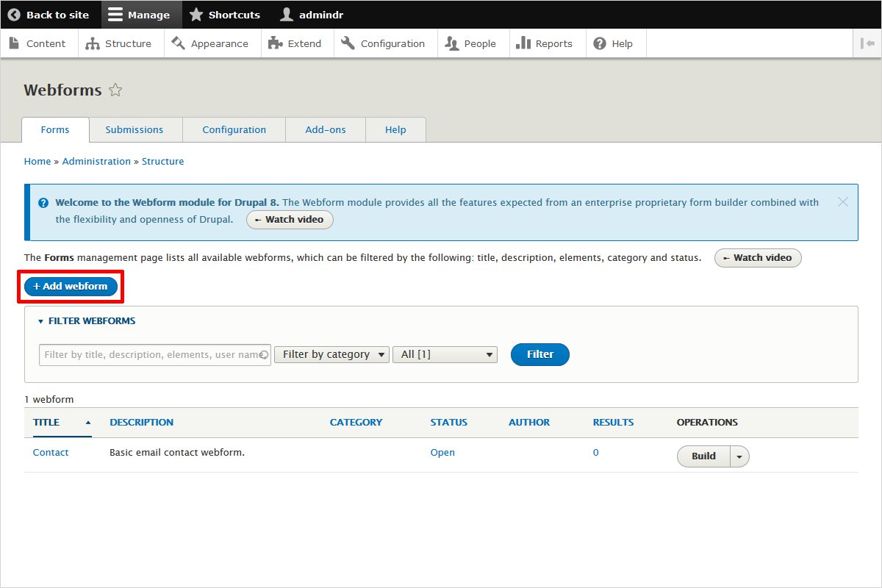Switch to the Submissions tab
This screenshot has height=588, width=882.
(135, 130)
